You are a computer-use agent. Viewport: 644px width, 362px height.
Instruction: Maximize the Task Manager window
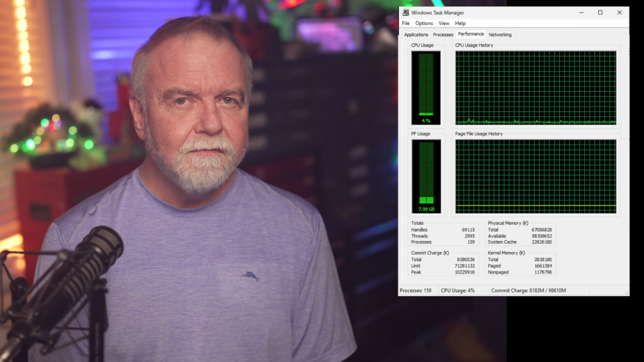[x=600, y=13]
